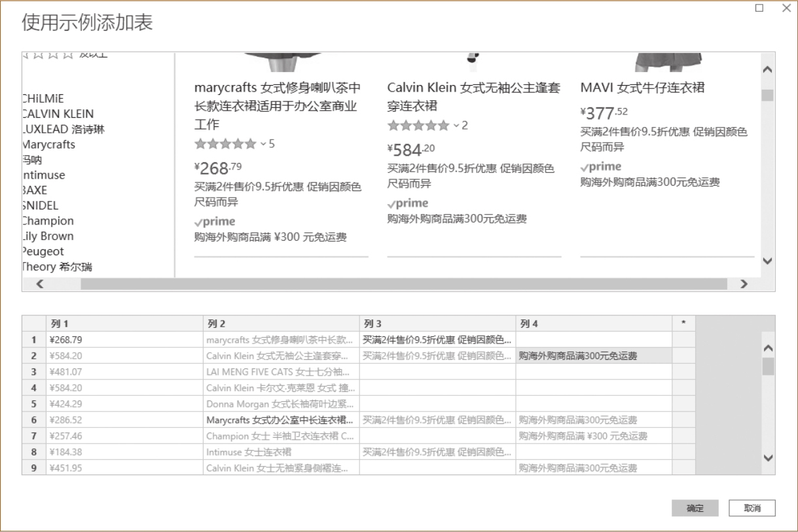Click the cell ¥184.38
This screenshot has width=798, height=532.
click(x=125, y=452)
